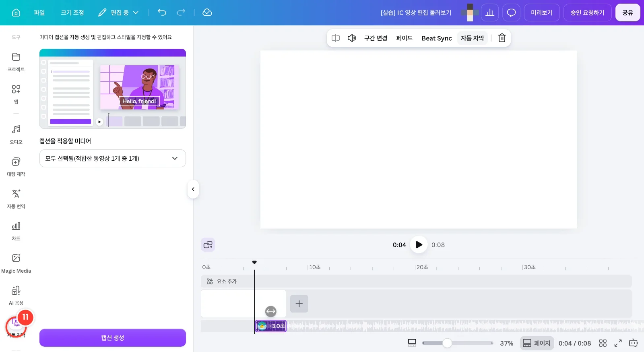Adjust the zoom slider handle

coord(447,343)
